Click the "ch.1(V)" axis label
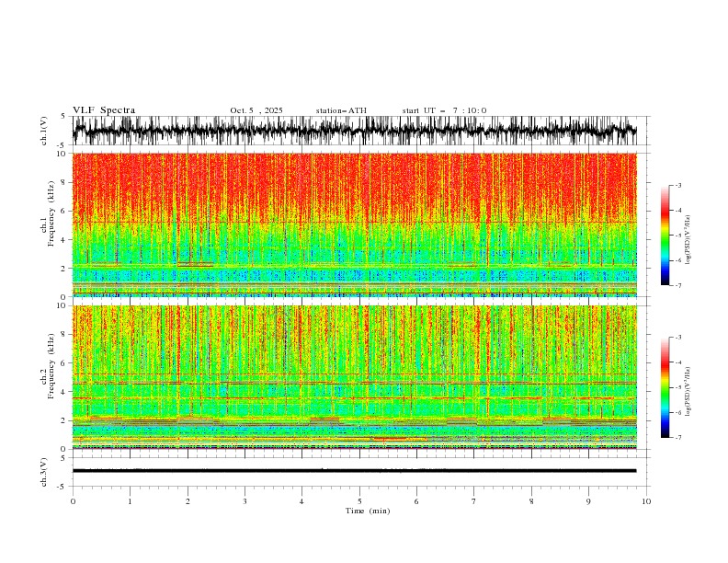 pyautogui.click(x=44, y=131)
